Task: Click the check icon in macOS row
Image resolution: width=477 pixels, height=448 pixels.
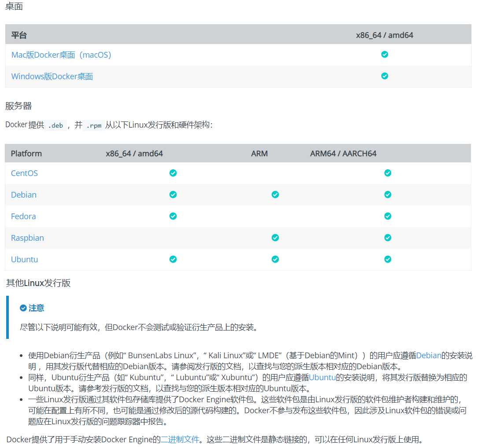Action: pyautogui.click(x=385, y=55)
